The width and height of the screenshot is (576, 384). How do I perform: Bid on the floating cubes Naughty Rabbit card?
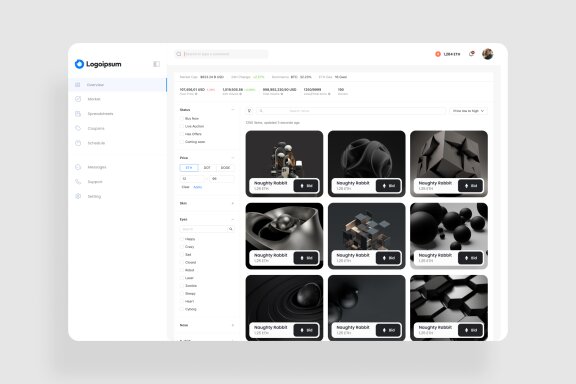tap(388, 258)
